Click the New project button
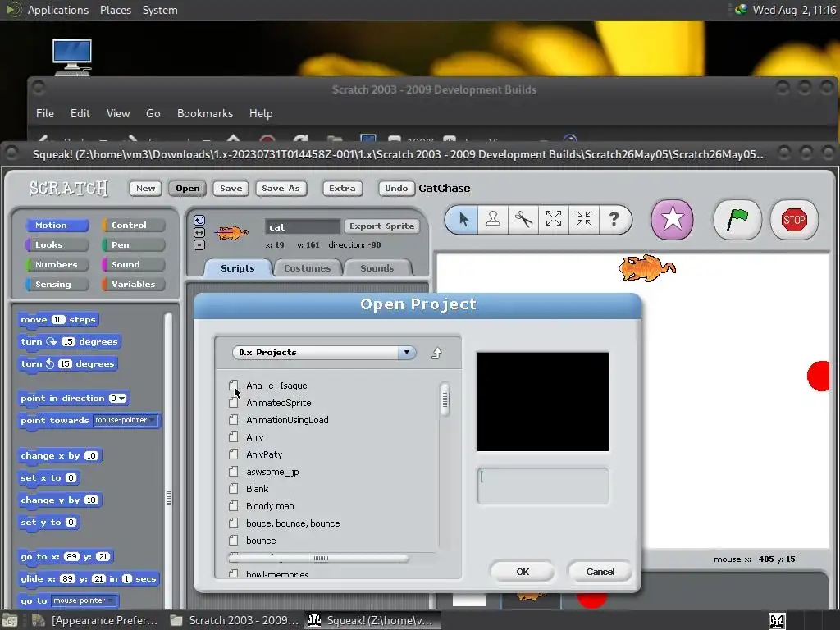The height and width of the screenshot is (630, 840). tap(146, 188)
